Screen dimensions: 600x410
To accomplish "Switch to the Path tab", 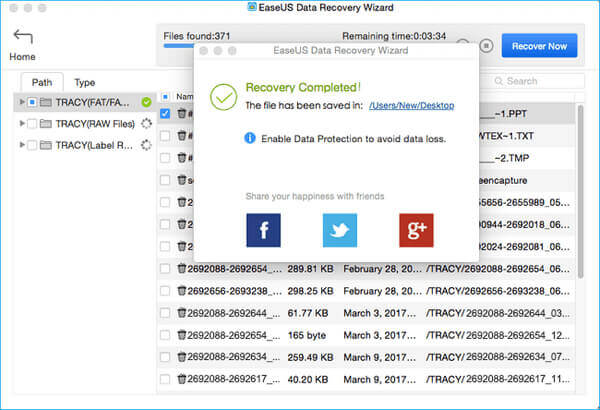I will coord(42,82).
